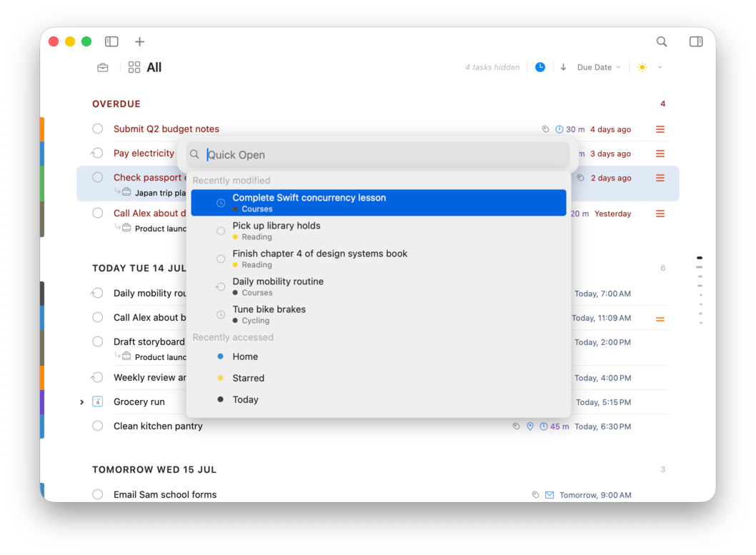
Task: Click medium priority icon at Today 11:09 AM
Action: 660,319
